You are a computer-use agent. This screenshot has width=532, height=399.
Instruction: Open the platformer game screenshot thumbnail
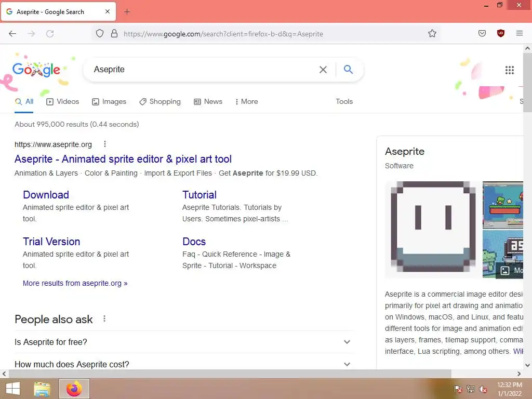pos(503,205)
